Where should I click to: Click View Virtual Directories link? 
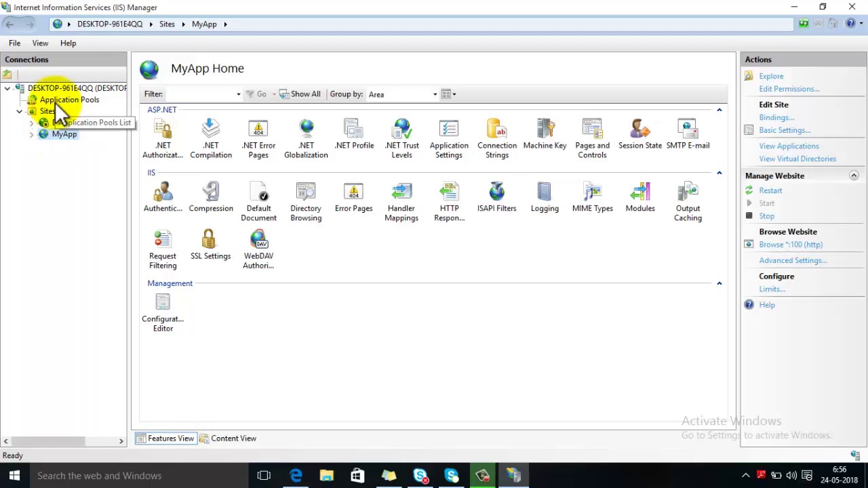(x=797, y=159)
